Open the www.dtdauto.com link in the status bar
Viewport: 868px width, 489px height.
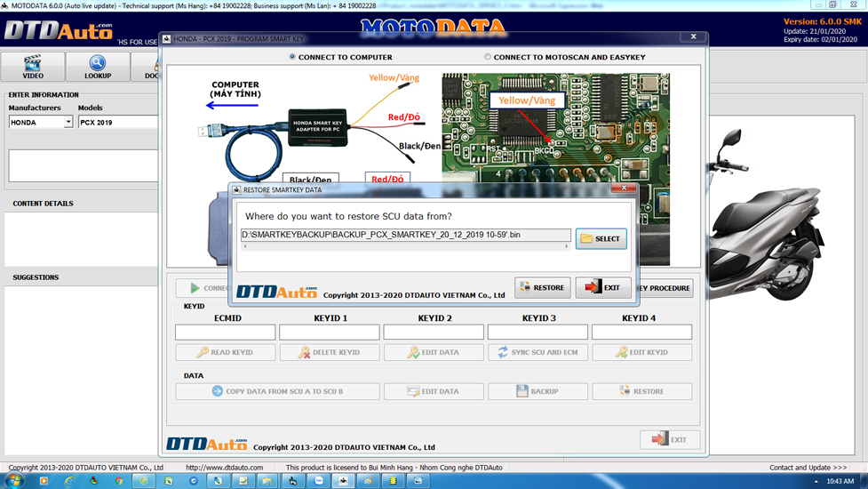pos(224,468)
